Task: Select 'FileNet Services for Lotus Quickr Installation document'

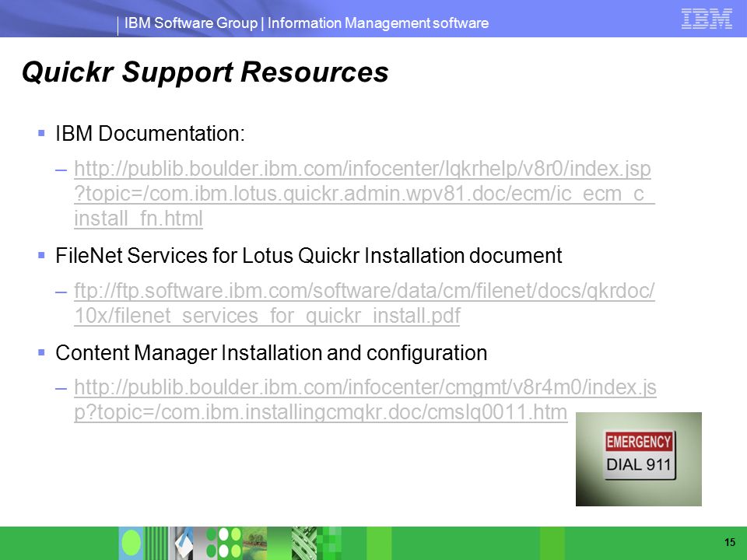Action: click(309, 256)
